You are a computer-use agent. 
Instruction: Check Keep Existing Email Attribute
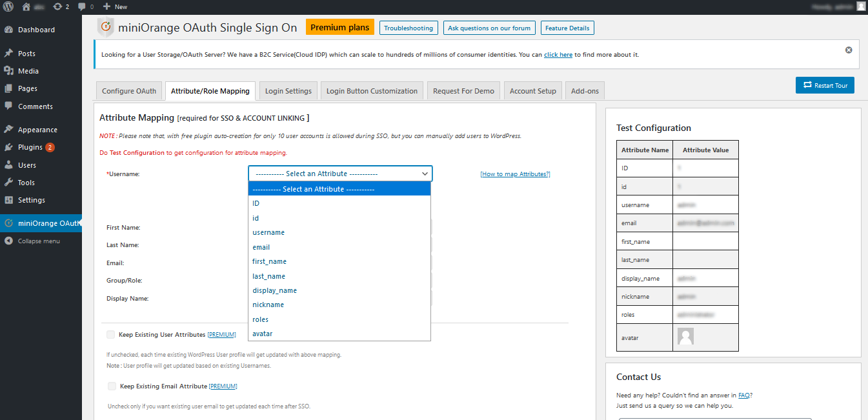pyautogui.click(x=110, y=386)
